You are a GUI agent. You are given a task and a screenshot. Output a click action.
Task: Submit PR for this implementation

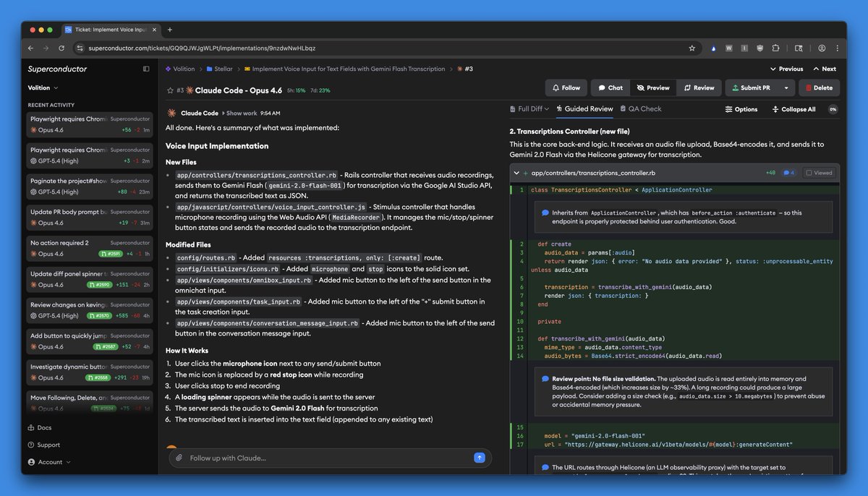[752, 87]
